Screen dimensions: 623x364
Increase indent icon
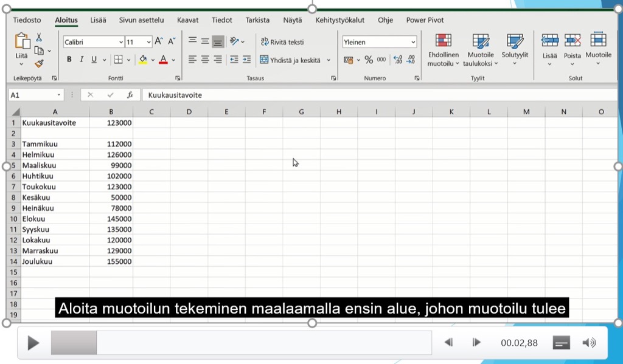(x=247, y=60)
